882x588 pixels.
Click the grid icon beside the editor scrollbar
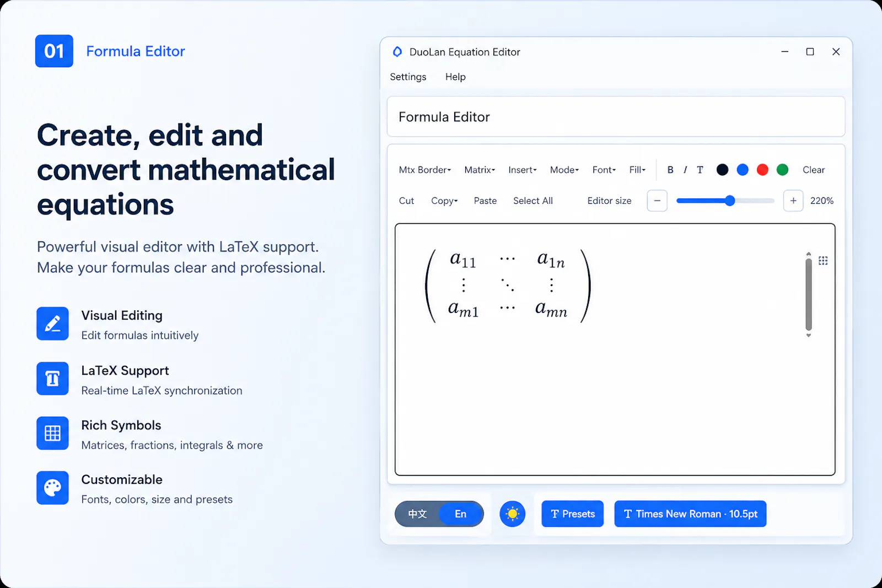coord(823,261)
